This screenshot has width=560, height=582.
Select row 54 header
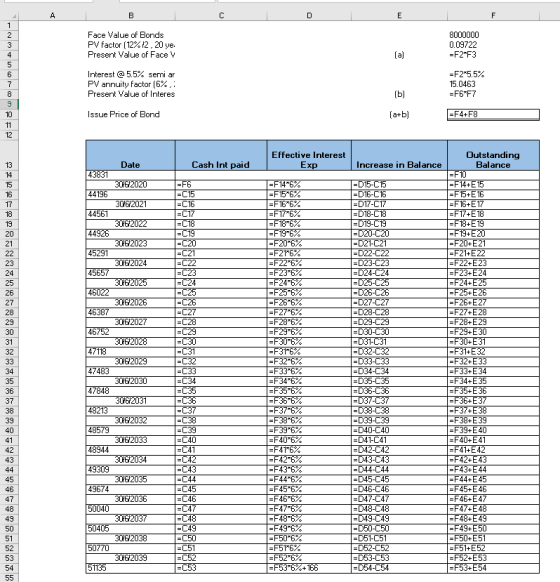[x=9, y=568]
